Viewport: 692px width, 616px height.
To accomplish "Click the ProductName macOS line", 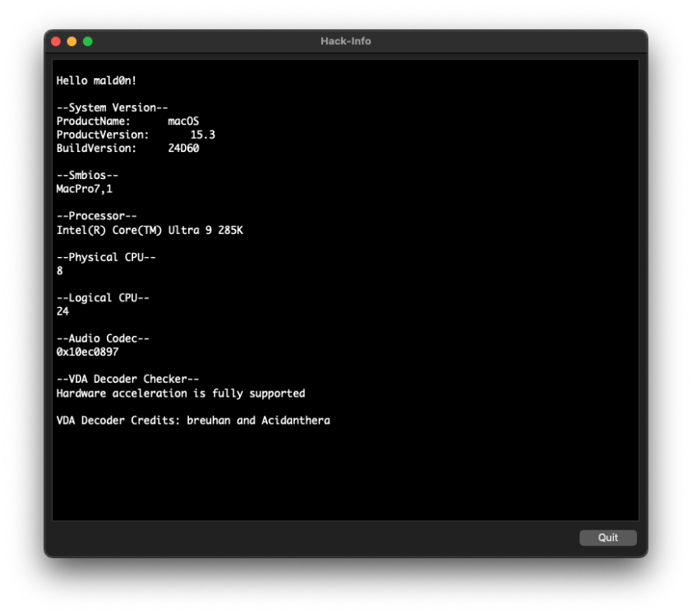I will click(x=127, y=122).
